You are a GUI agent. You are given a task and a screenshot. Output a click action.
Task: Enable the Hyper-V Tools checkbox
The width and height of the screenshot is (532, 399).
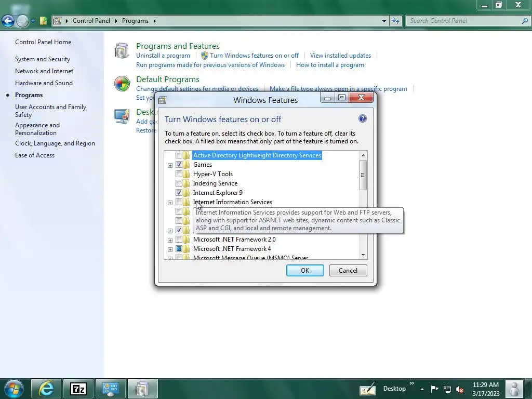pyautogui.click(x=179, y=174)
